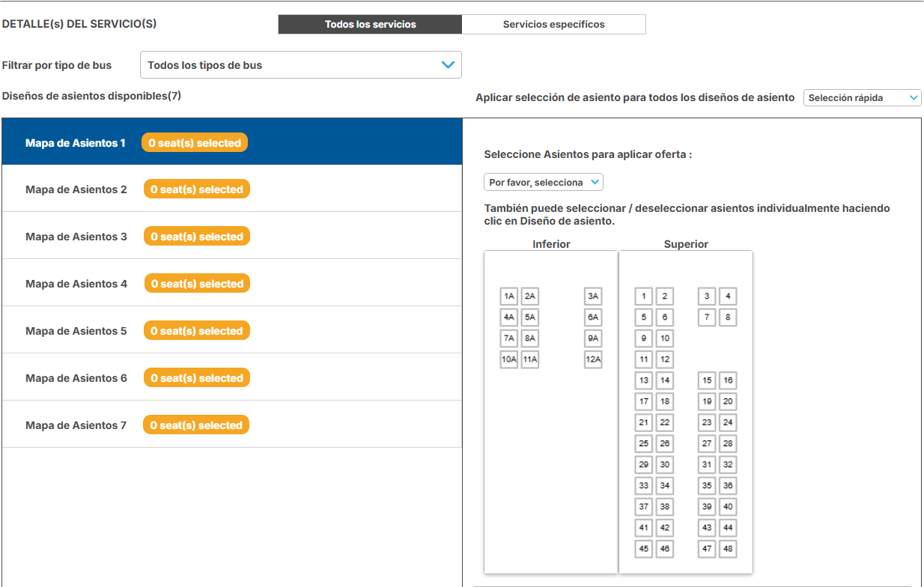Switch to Servicios específicos tab
This screenshot has height=587, width=924.
[553, 24]
